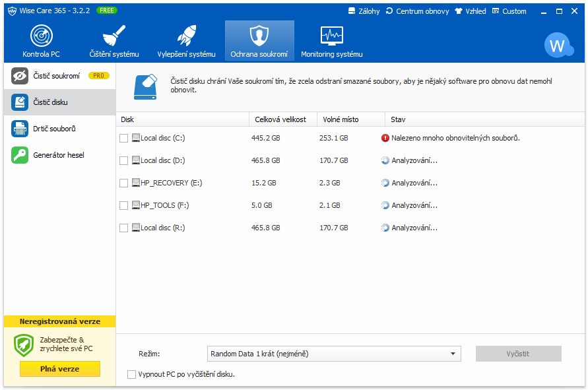Image resolution: width=588 pixels, height=390 pixels.
Task: Open the Monitoring systému monitor icon
Action: tap(332, 36)
